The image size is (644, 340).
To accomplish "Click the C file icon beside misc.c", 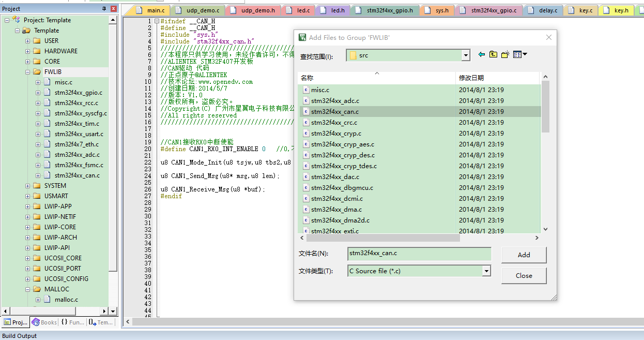I will tap(305, 90).
